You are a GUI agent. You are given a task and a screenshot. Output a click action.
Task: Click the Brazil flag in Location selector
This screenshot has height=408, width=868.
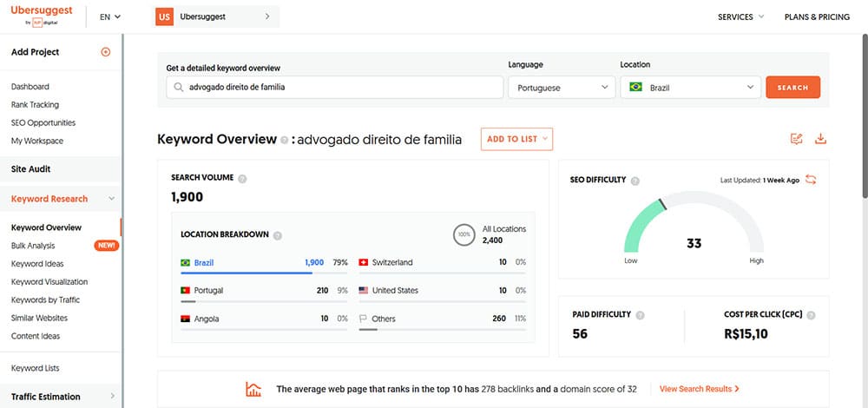pyautogui.click(x=636, y=87)
